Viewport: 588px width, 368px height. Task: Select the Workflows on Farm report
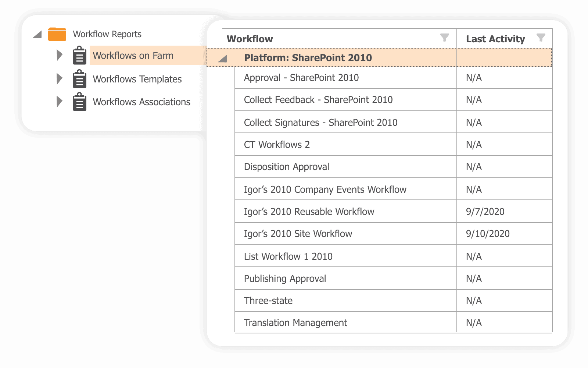(133, 56)
